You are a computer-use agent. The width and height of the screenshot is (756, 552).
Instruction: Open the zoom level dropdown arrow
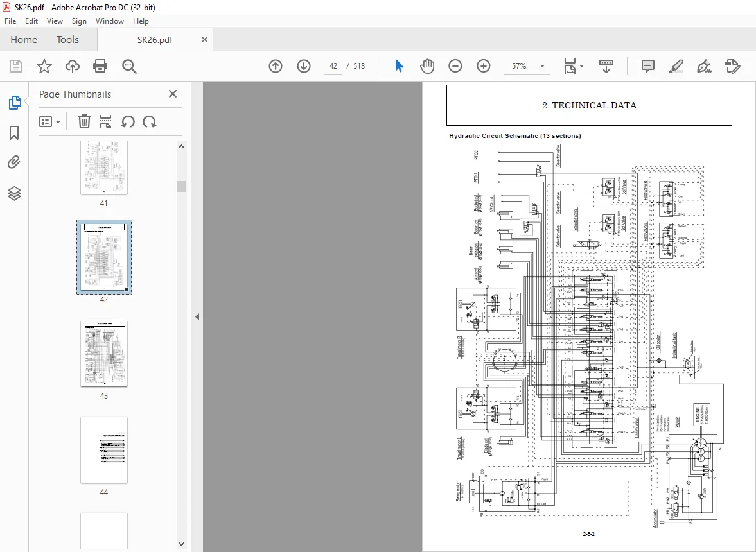542,66
